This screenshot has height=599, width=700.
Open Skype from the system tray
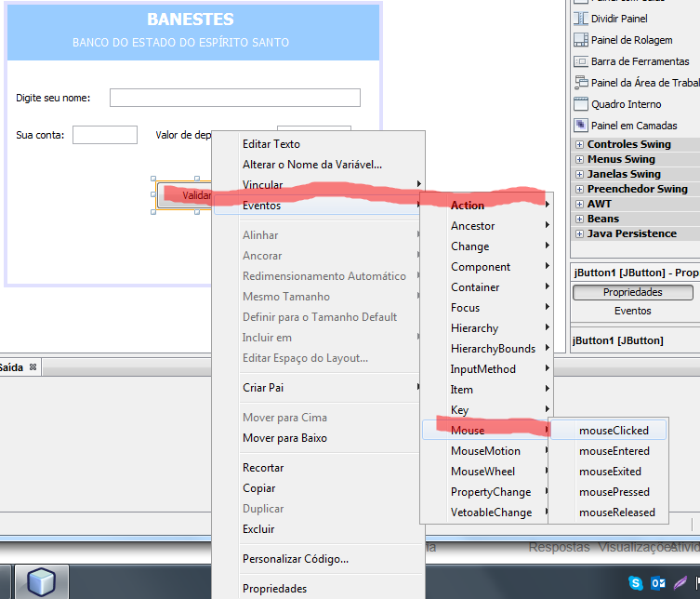(x=635, y=583)
